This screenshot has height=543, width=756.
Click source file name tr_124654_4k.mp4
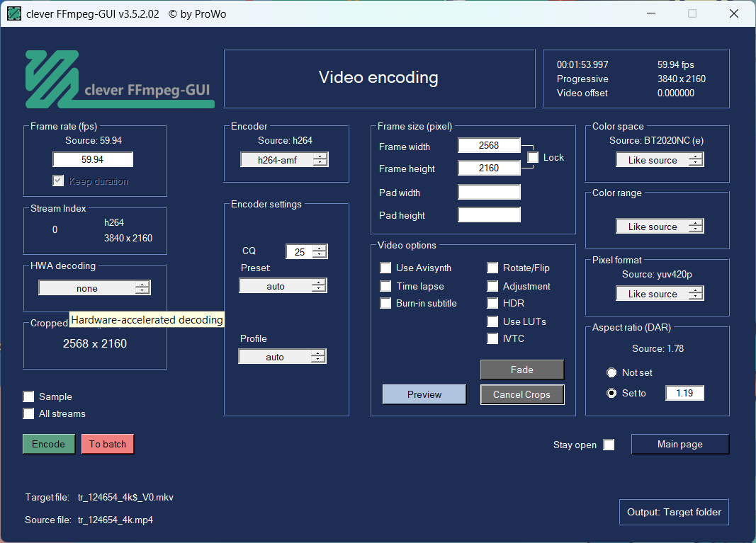point(115,520)
